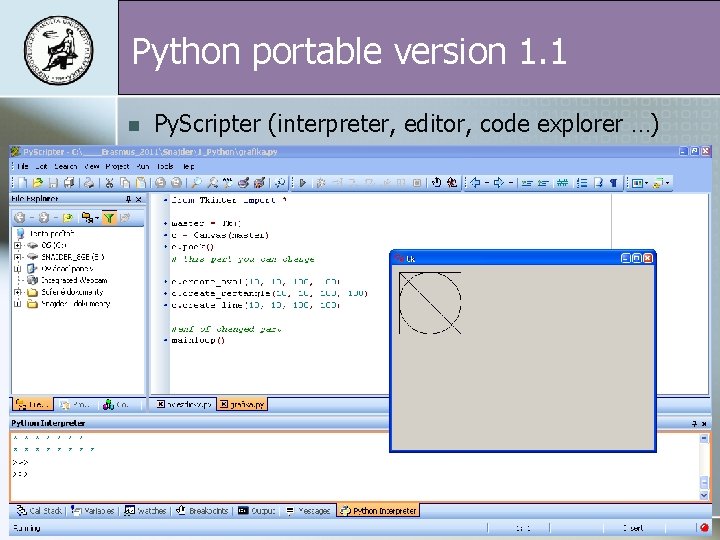720x540 pixels.
Task: Toggle comment with the hash icon
Action: tap(562, 183)
